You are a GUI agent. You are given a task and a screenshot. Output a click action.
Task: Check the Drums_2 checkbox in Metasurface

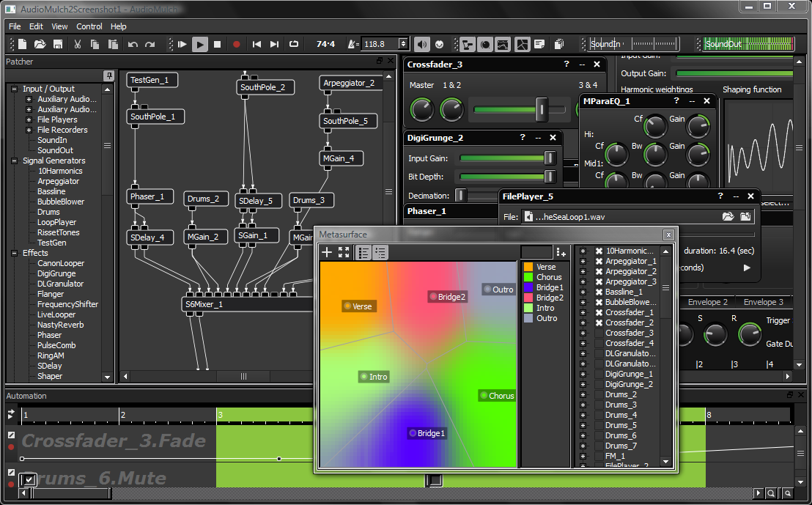point(599,394)
